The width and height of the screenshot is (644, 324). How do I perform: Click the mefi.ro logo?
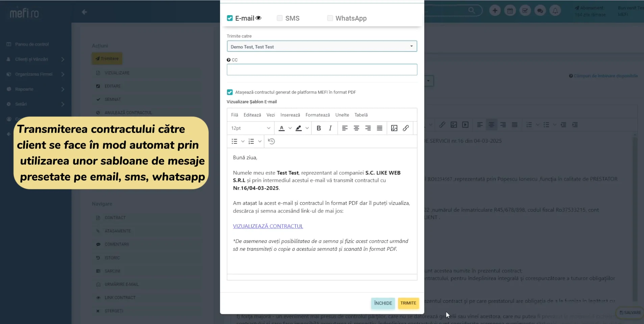pyautogui.click(x=24, y=13)
